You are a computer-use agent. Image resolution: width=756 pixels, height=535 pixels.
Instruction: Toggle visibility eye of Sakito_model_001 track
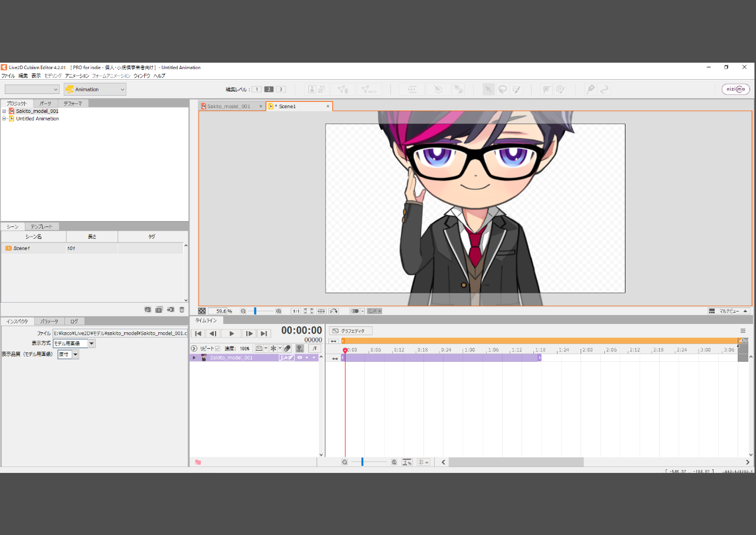(299, 358)
